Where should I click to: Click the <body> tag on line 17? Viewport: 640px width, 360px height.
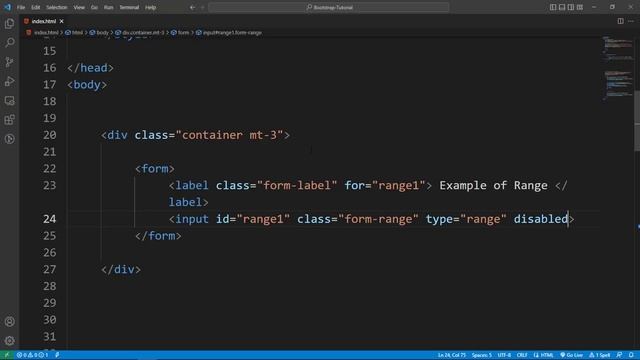point(87,85)
